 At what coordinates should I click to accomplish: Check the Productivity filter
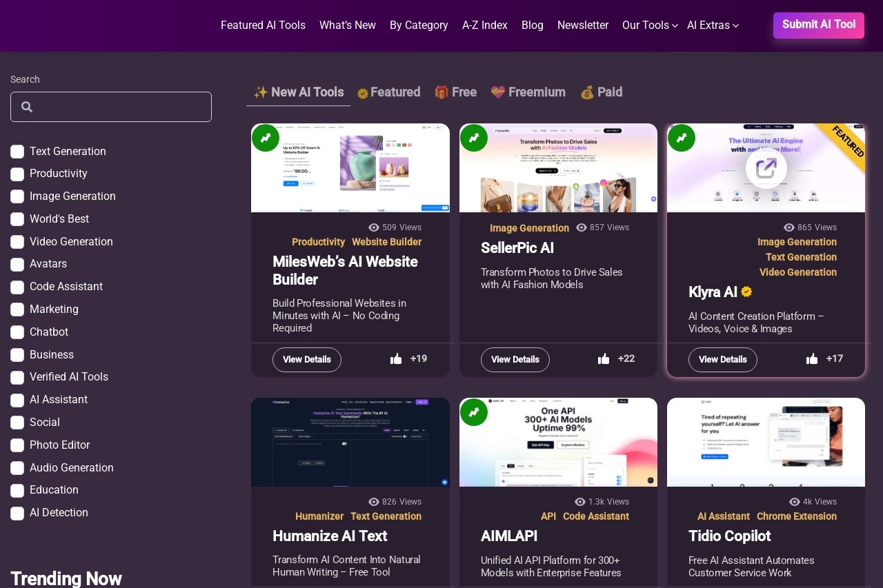tap(17, 174)
